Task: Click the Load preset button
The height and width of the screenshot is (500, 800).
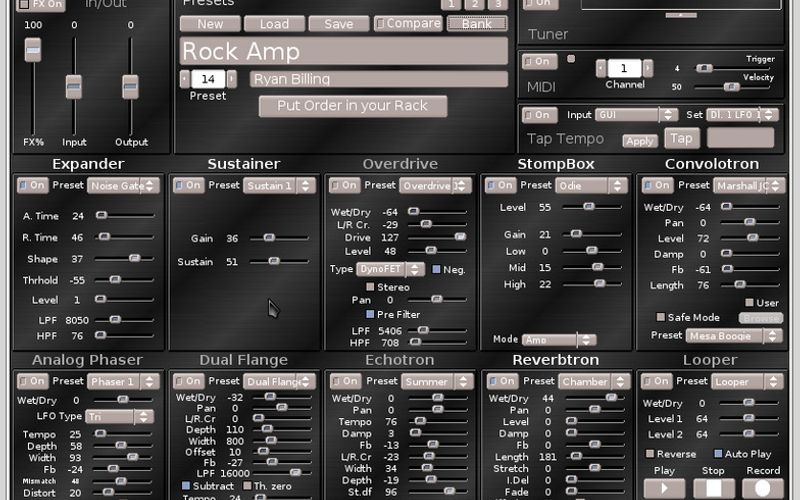Action: pyautogui.click(x=274, y=24)
